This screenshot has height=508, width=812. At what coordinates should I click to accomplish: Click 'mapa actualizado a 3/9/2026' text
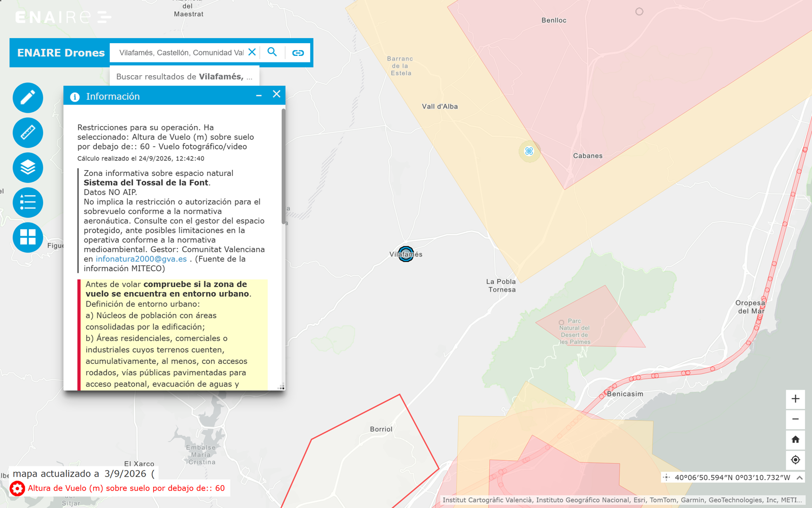coord(80,473)
